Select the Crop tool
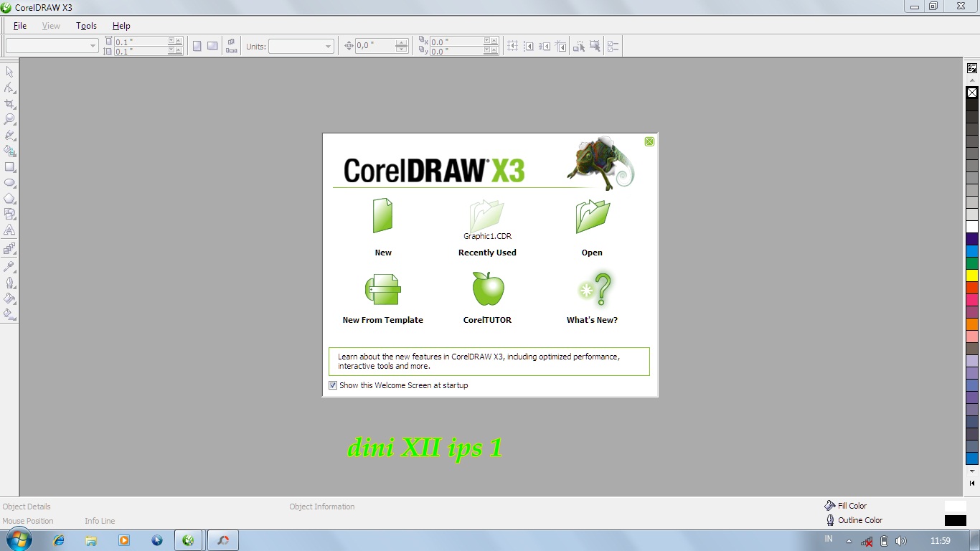Screen dimensions: 980x551 (x=9, y=103)
